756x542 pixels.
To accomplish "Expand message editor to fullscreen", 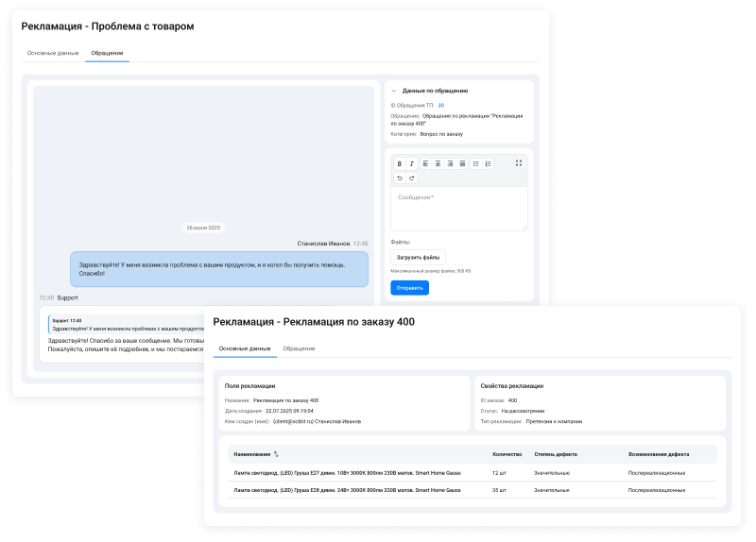I will tap(519, 163).
